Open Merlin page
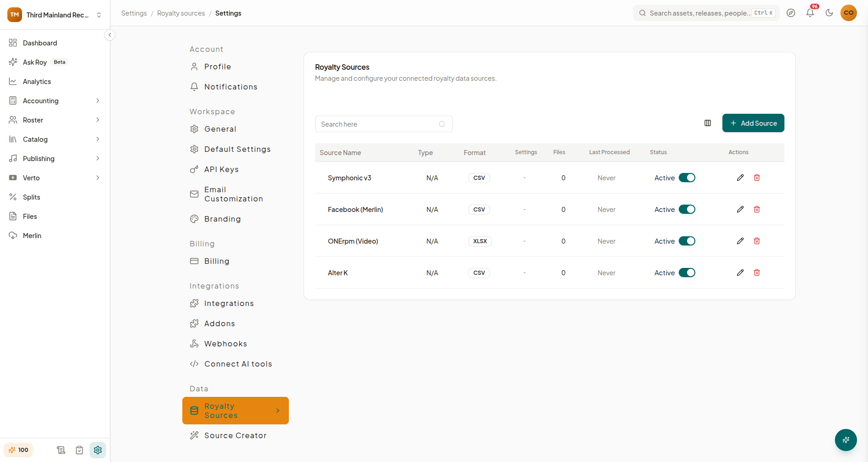 pyautogui.click(x=55, y=235)
